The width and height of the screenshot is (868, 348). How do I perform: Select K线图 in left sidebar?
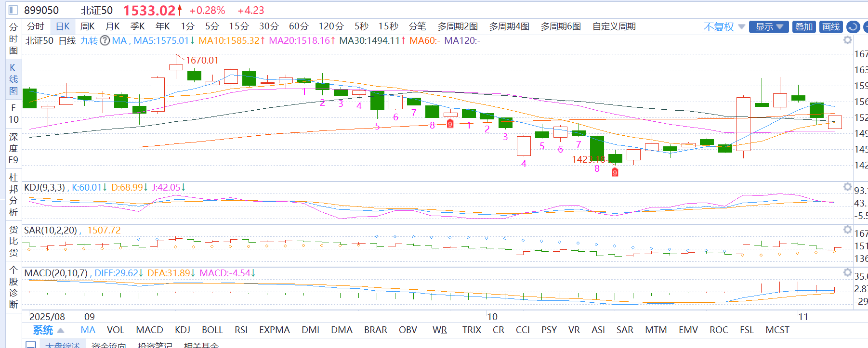click(x=13, y=79)
